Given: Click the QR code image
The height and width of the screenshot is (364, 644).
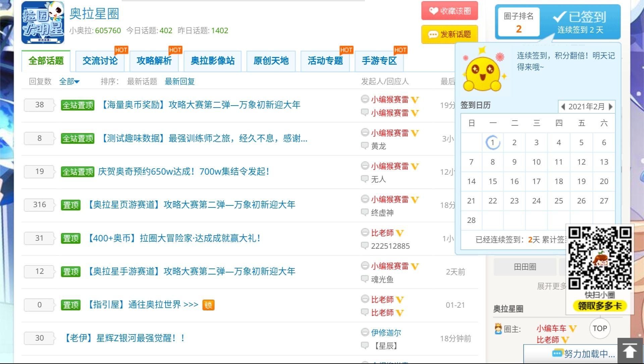Looking at the screenshot, I should [x=600, y=258].
